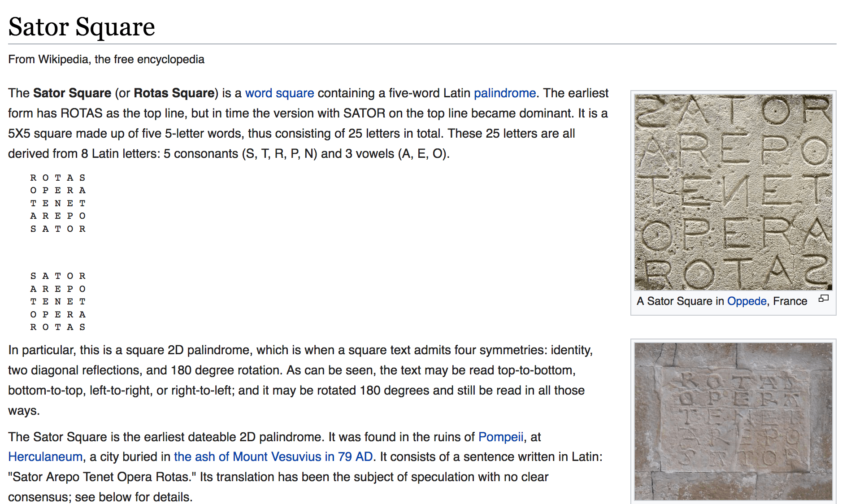Viewport: 842px width, 504px height.
Task: Follow the "palindrome" hyperlink
Action: pos(504,93)
